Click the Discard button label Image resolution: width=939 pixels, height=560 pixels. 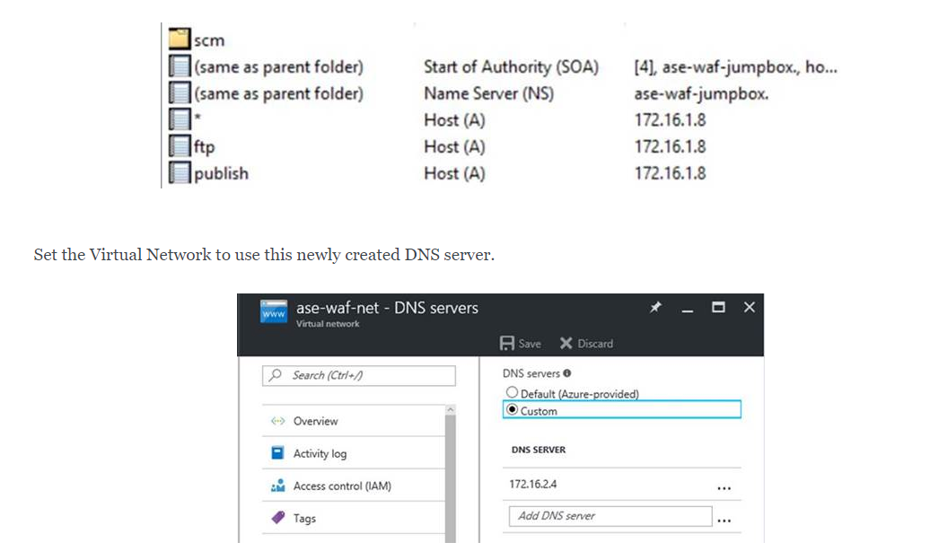tap(595, 344)
